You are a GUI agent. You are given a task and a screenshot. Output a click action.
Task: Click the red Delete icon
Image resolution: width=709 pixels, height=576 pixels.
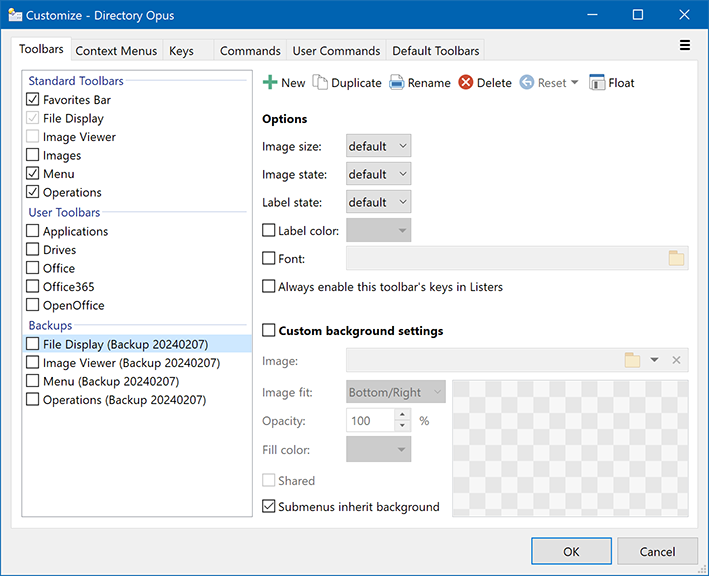coord(466,83)
